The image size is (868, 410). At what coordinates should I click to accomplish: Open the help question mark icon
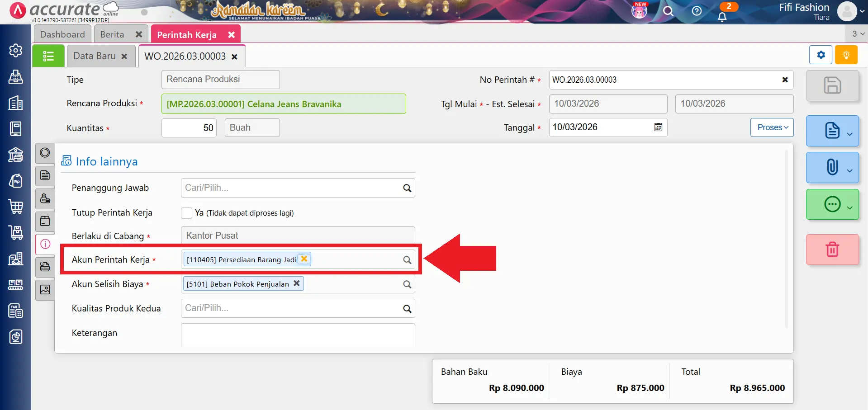coord(697,11)
